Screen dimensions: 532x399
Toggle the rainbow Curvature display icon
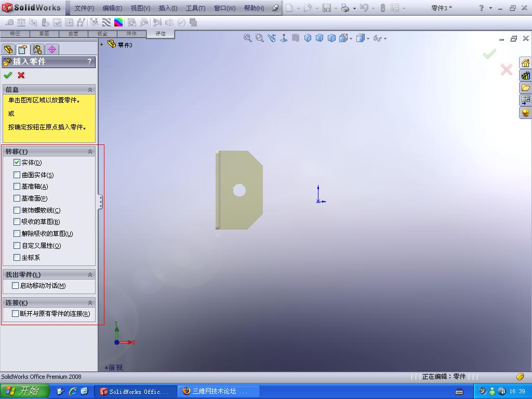click(x=118, y=23)
